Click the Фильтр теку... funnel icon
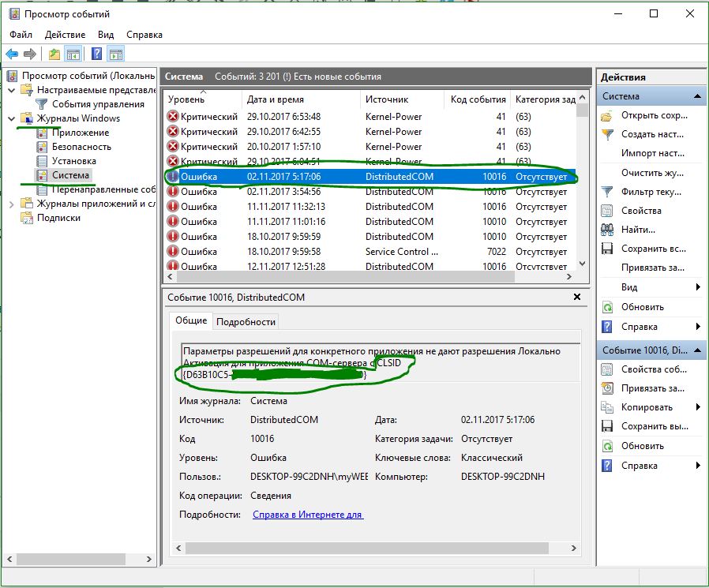Image resolution: width=709 pixels, height=588 pixels. tap(607, 192)
